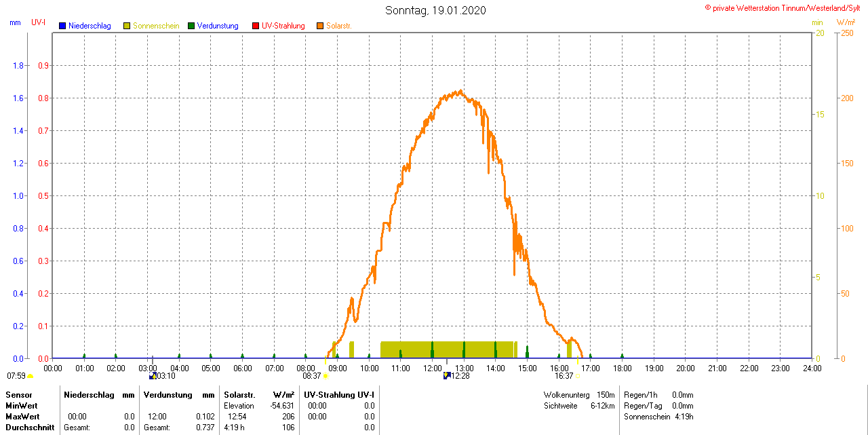Click the Solarstr. average value 106
This screenshot has width=868, height=435.
[288, 428]
